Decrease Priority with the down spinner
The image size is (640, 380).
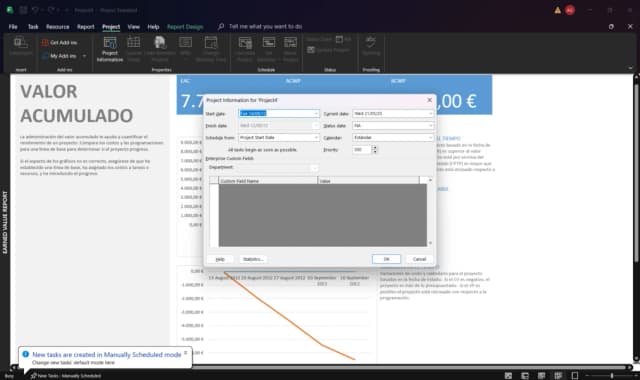(x=375, y=152)
